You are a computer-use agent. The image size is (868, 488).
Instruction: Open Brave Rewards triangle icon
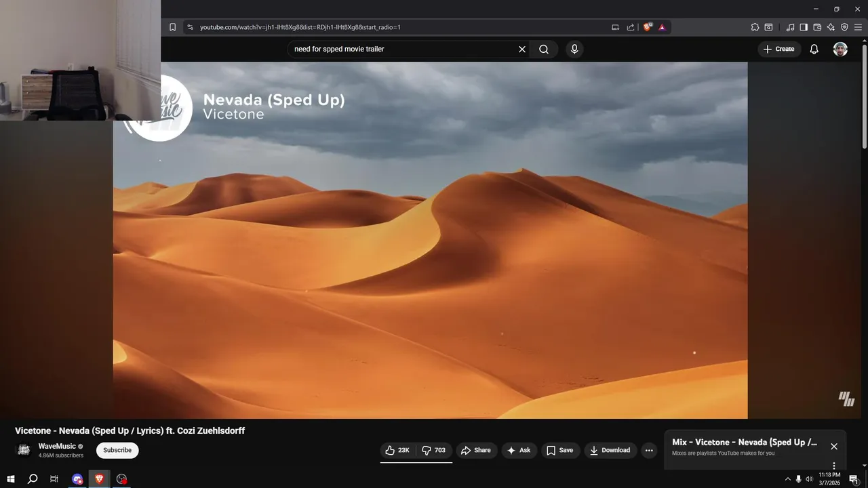662,27
